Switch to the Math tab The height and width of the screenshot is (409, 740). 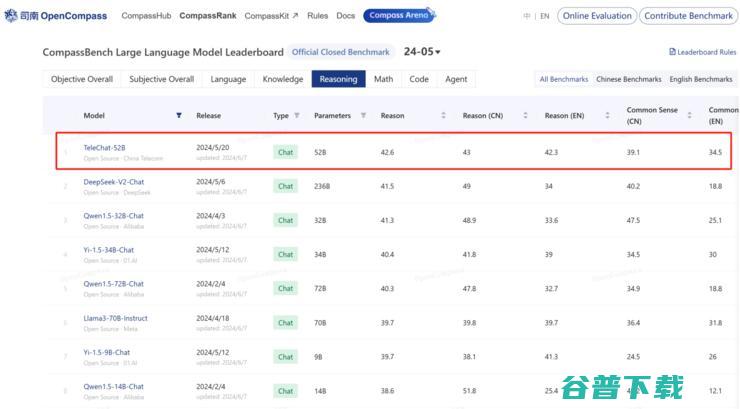click(383, 79)
